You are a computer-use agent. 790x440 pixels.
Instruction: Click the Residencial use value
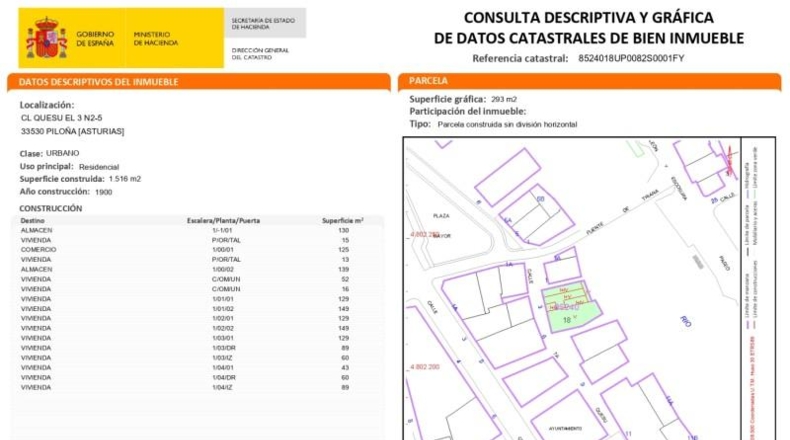pos(99,167)
